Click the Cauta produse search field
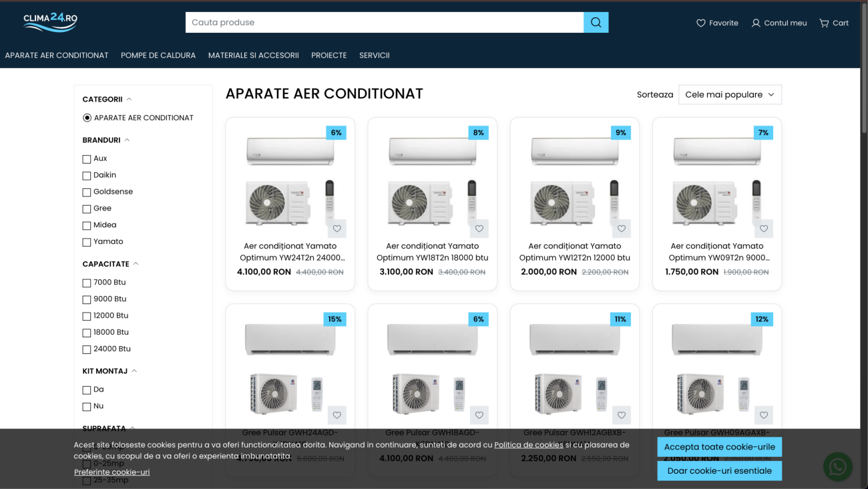Viewport: 868px width, 489px height. (x=384, y=23)
